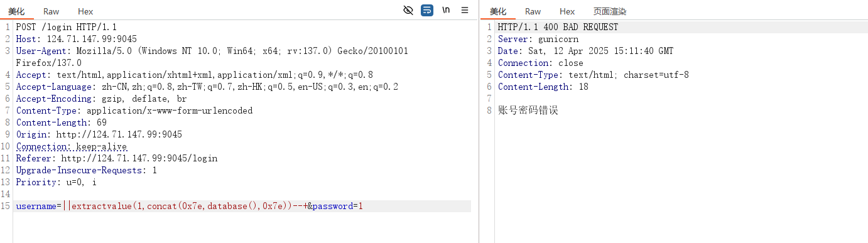Screen dimensions: 868x243
Task: Click the HTTP/1.1 400 BAD REQUEST status line
Action: pos(558,27)
